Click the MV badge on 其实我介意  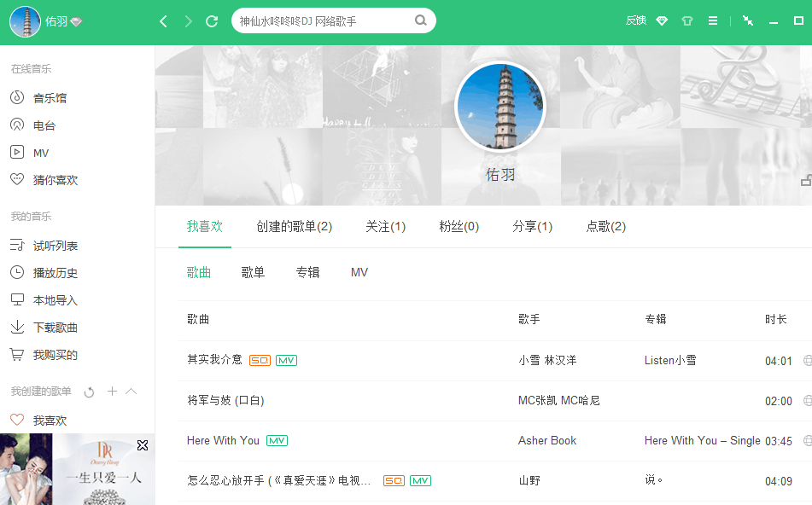[286, 361]
